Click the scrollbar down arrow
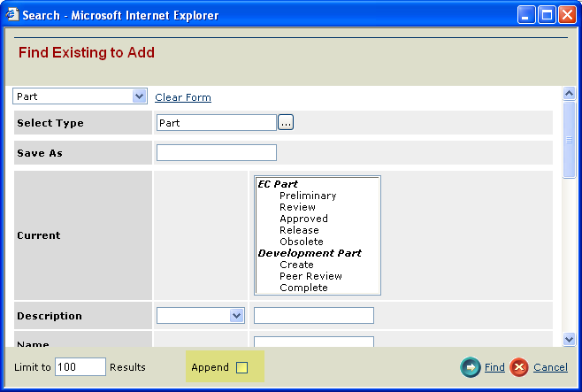This screenshot has height=392, width=582. 570,339
